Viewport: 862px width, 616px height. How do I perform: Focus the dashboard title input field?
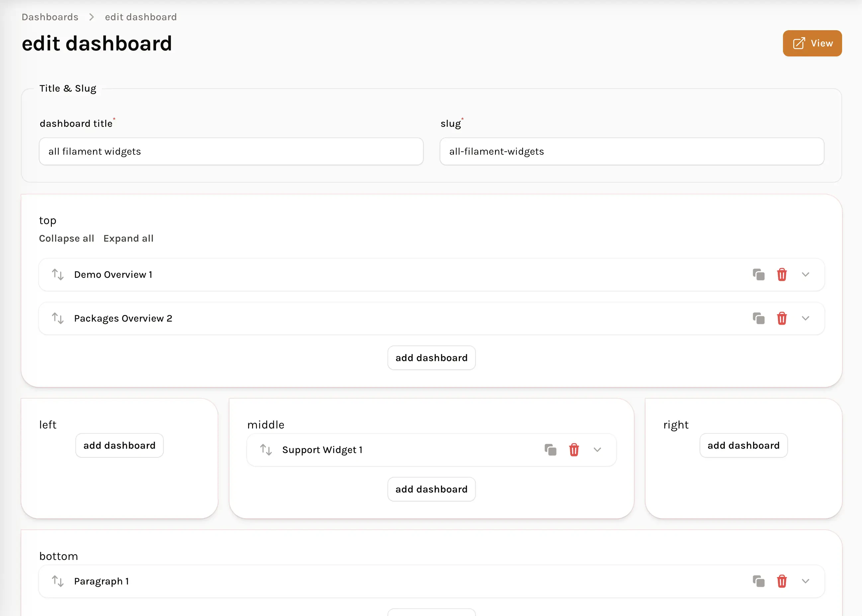point(231,151)
